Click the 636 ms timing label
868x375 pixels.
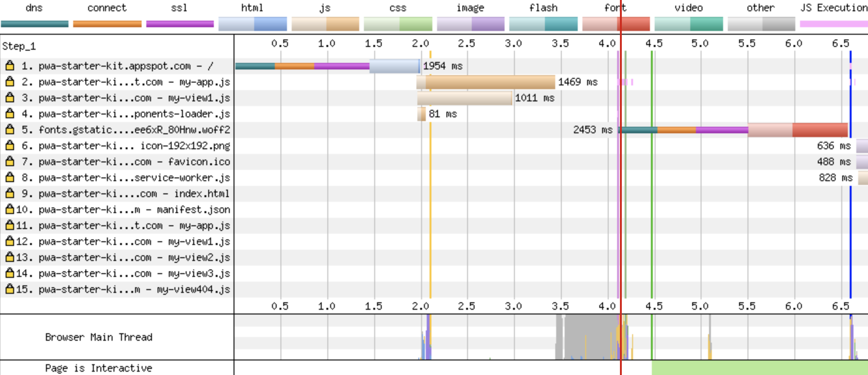pyautogui.click(x=834, y=145)
